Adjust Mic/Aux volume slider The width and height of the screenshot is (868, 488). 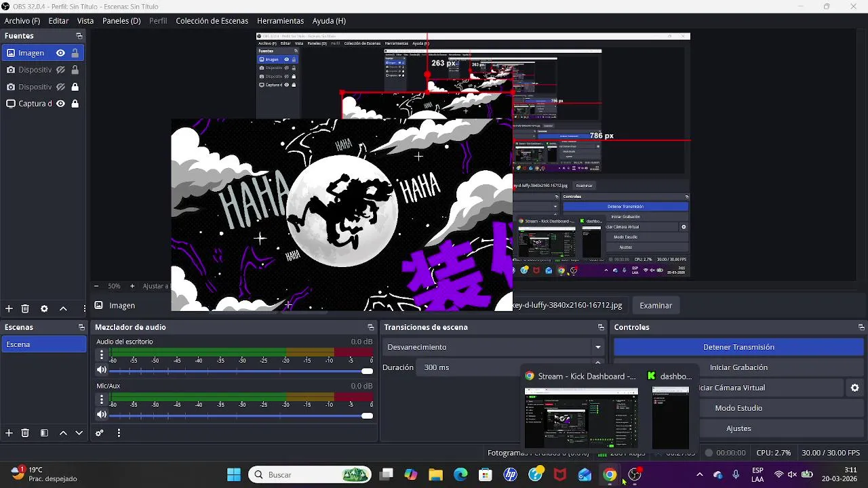(241, 415)
